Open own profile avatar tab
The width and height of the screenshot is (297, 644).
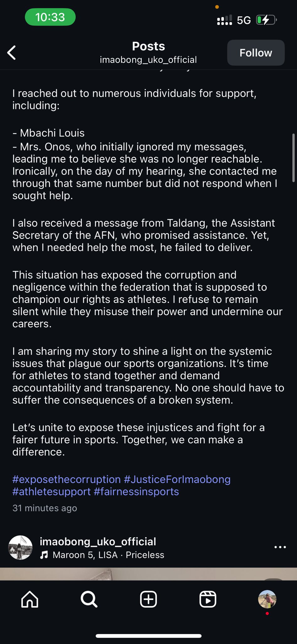(x=267, y=599)
